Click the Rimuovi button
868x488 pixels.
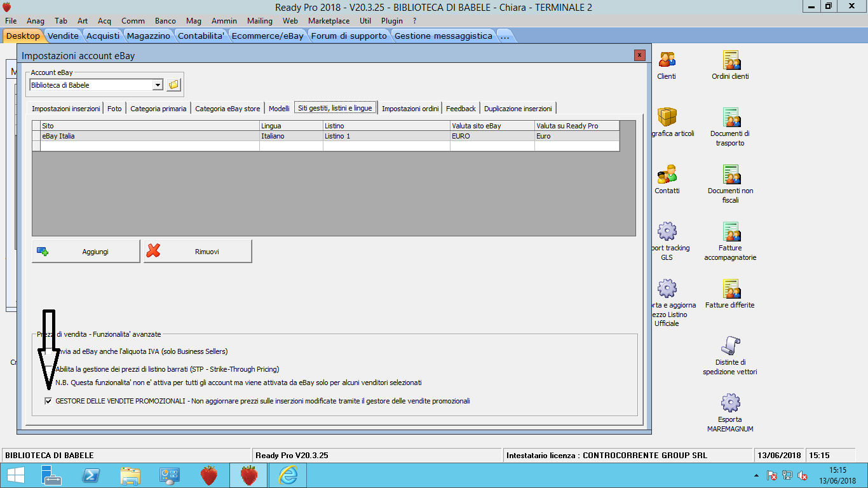tap(198, 252)
